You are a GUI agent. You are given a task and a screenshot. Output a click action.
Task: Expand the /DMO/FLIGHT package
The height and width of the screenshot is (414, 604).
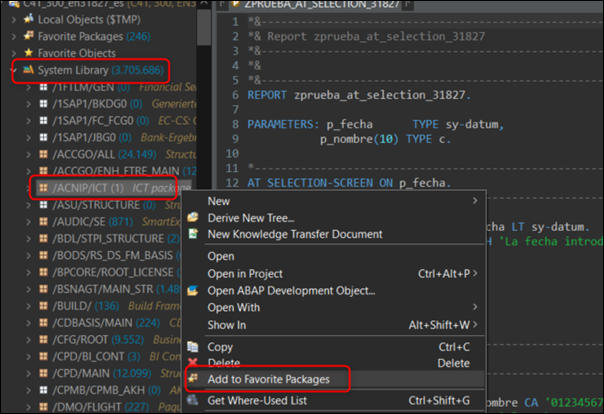click(29, 407)
